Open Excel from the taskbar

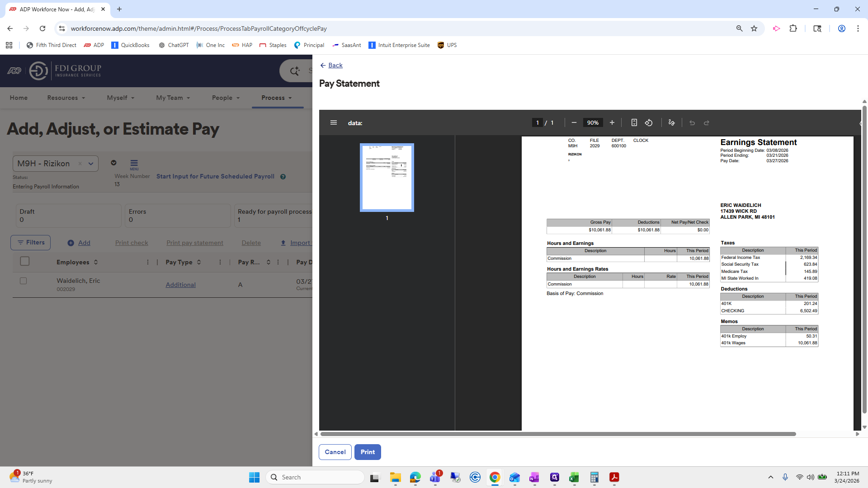tap(574, 477)
